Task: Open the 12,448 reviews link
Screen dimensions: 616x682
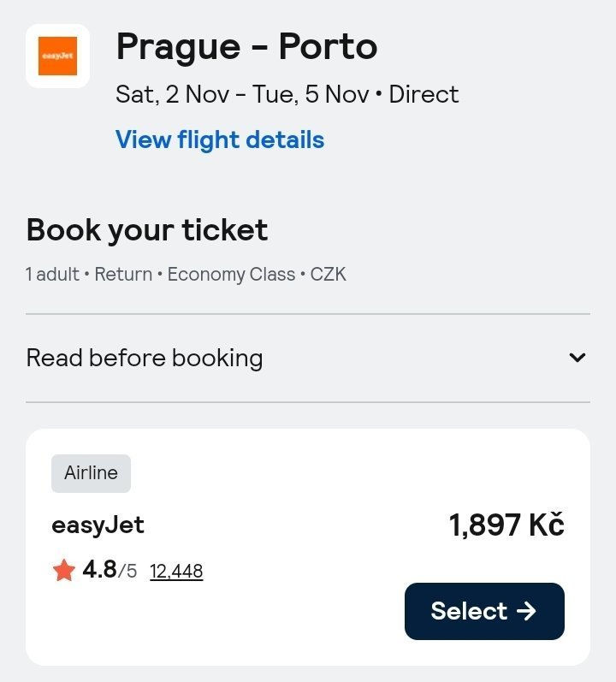Action: coord(176,571)
